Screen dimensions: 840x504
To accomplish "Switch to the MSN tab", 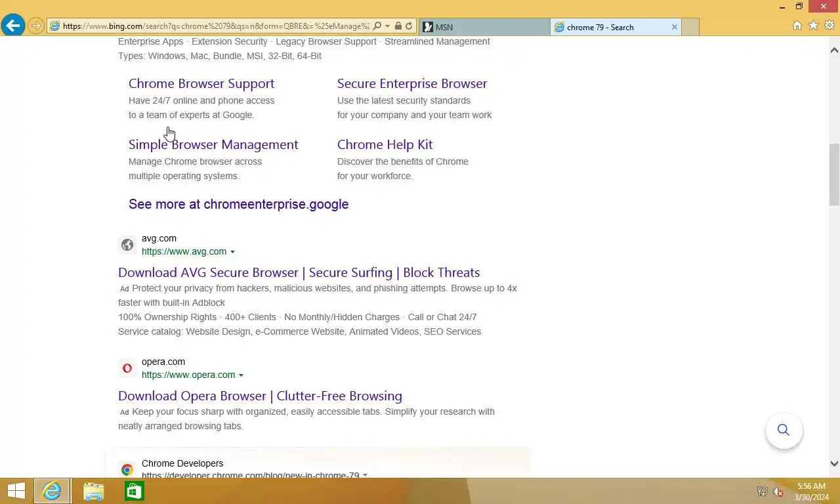I will pos(484,27).
